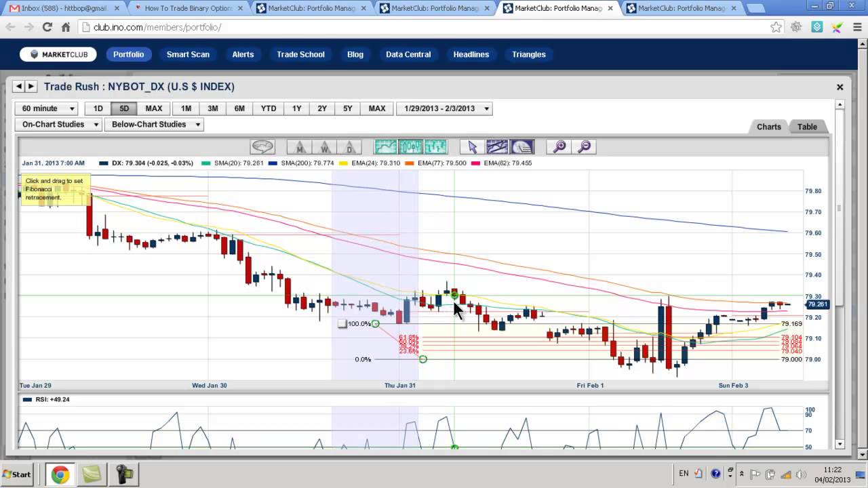The image size is (868, 488).
Task: Show the Daily triangle signal
Action: (349, 146)
